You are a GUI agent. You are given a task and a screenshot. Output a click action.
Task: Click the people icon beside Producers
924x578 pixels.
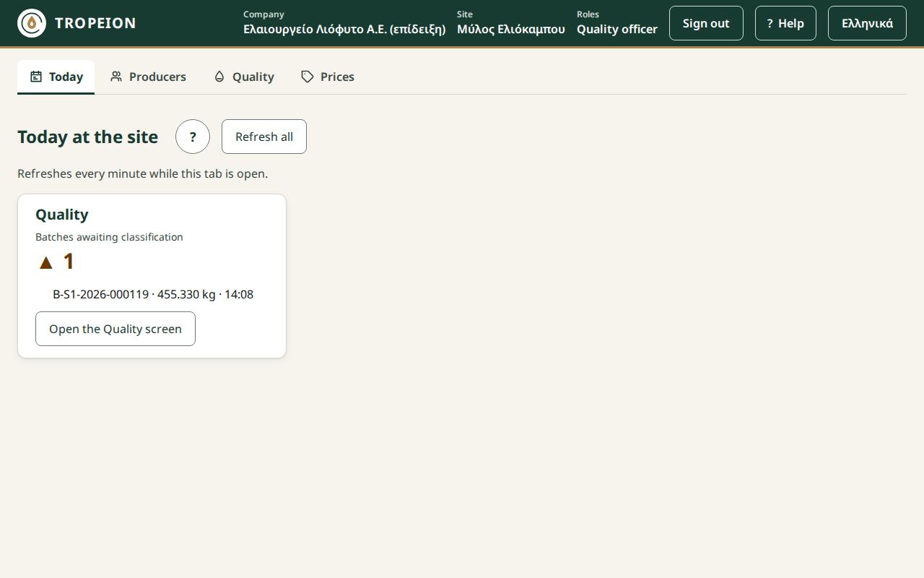[x=116, y=77]
